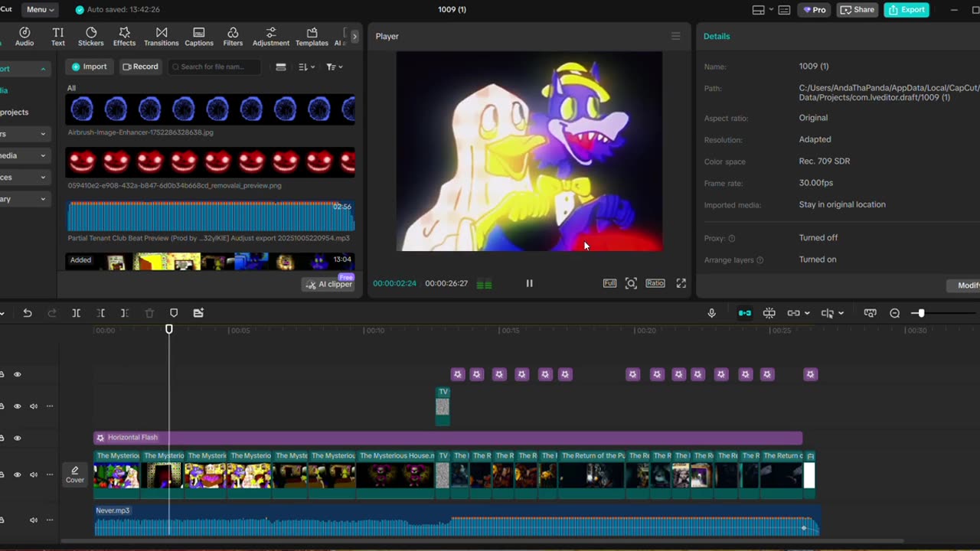
Task: Click the Export button
Action: tap(906, 10)
